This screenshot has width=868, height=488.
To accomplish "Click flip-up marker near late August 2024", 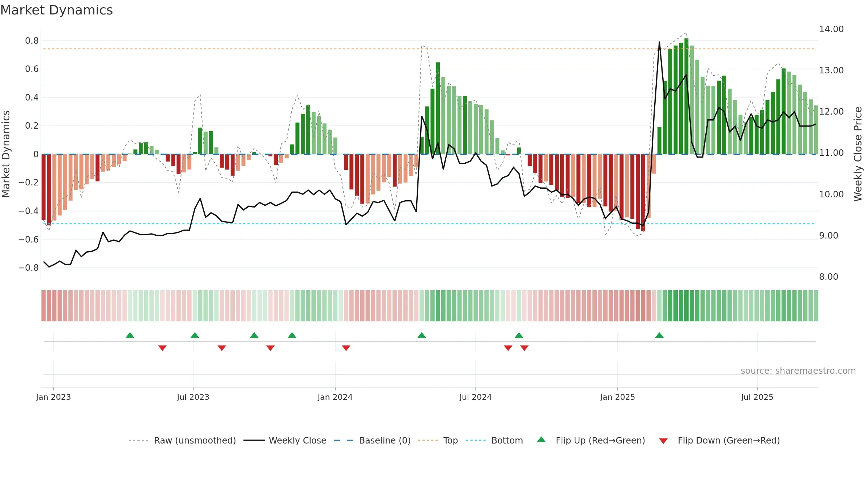I will (x=519, y=335).
